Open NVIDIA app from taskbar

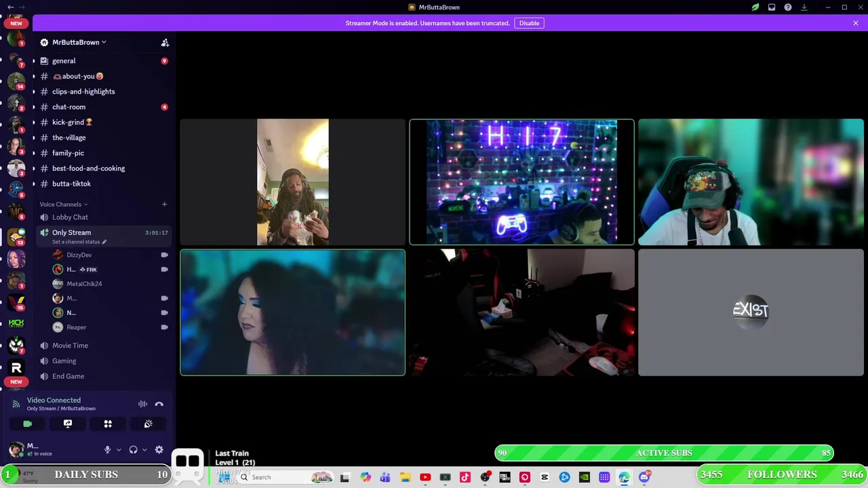click(x=585, y=477)
